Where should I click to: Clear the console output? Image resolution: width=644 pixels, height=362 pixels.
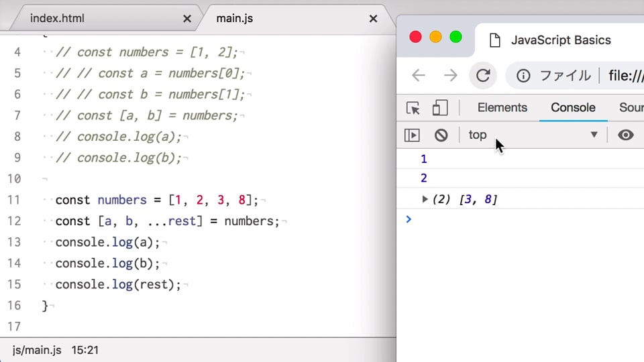441,135
